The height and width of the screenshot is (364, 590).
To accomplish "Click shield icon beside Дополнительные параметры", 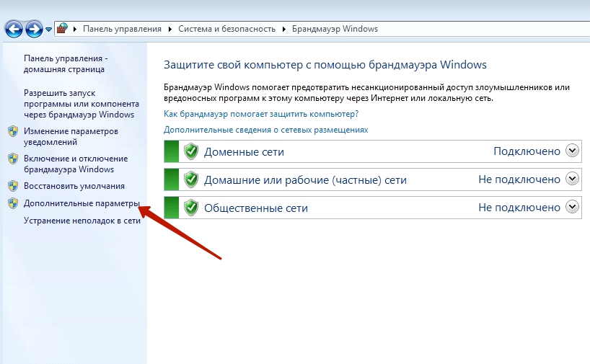I will (x=13, y=203).
